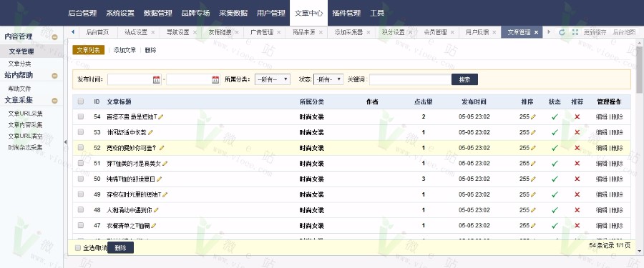Collapse the 文章采集 sidebar section

[x=54, y=101]
